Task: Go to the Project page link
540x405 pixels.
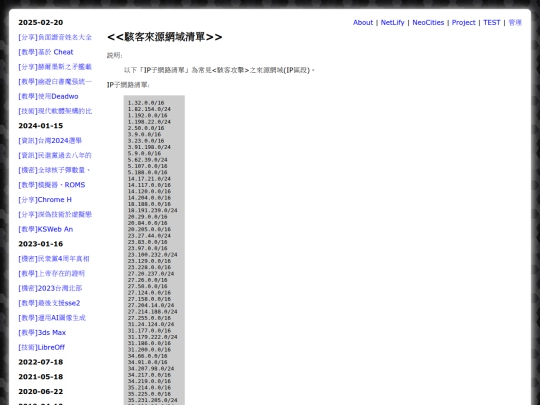Action: pos(463,22)
